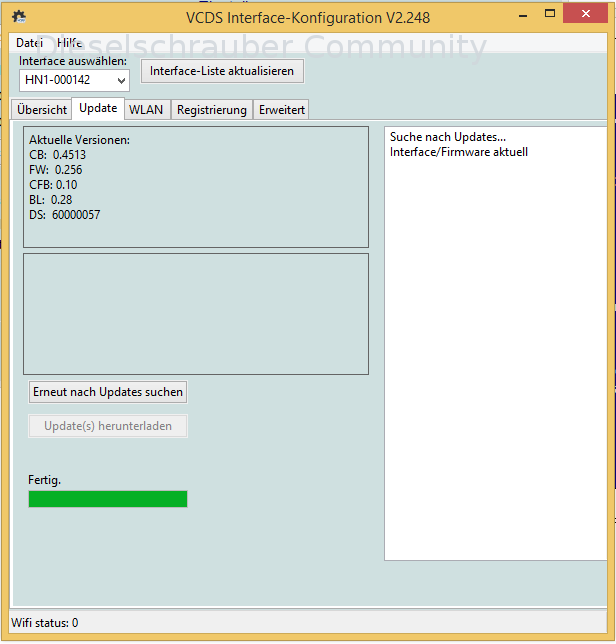
Task: Click the VCDS gear icon in title bar
Action: pos(19,17)
